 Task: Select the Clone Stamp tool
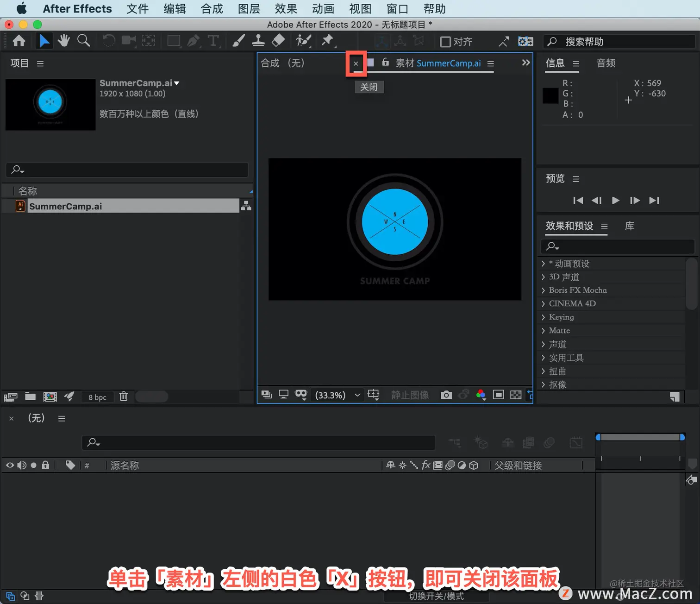pos(258,41)
